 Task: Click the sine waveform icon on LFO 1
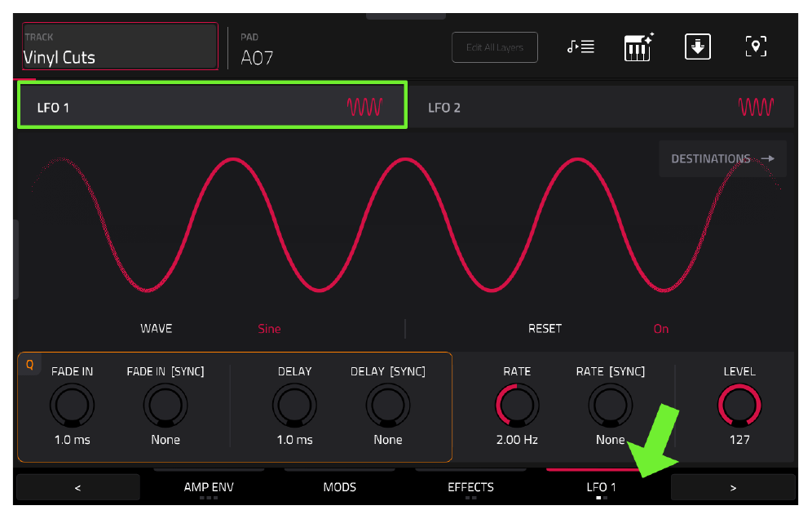click(x=364, y=108)
